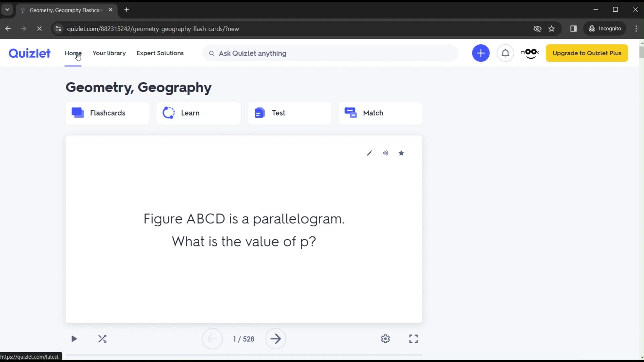Open the Quizlet notification bell
The width and height of the screenshot is (644, 362).
tap(505, 53)
